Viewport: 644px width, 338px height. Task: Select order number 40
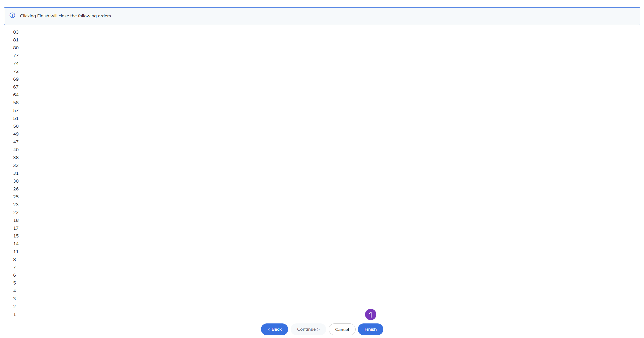(16, 150)
